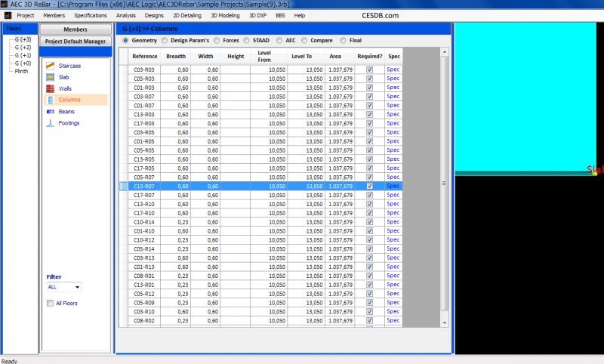Click the Breadth column header
The image size is (604, 364).
[x=176, y=56]
